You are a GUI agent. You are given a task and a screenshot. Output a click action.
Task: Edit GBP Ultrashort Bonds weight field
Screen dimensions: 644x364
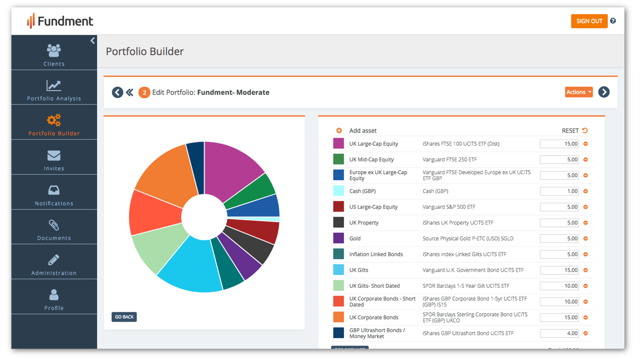pyautogui.click(x=559, y=334)
